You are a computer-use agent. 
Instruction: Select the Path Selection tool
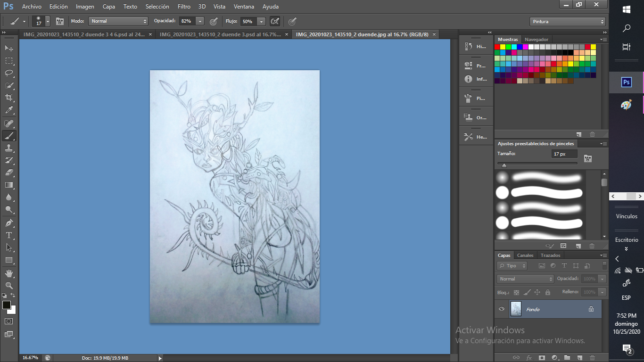click(x=9, y=247)
